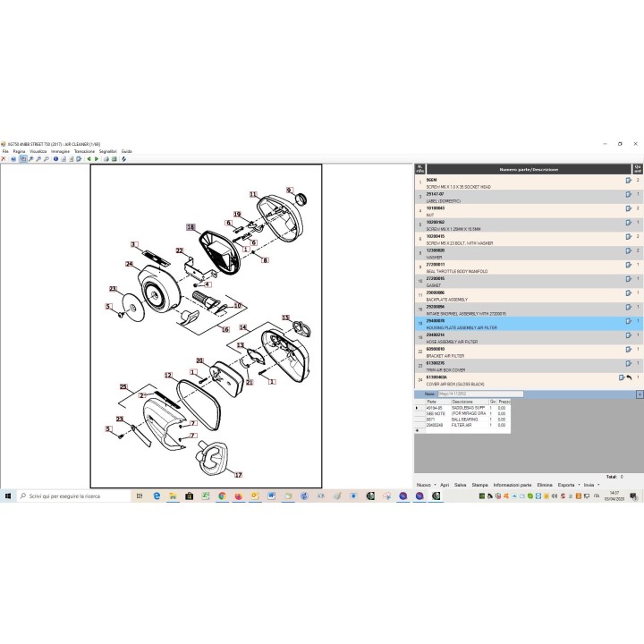Add SCREW M6 SOCKET HEAD to list icon
This screenshot has width=644, height=644.
[629, 181]
